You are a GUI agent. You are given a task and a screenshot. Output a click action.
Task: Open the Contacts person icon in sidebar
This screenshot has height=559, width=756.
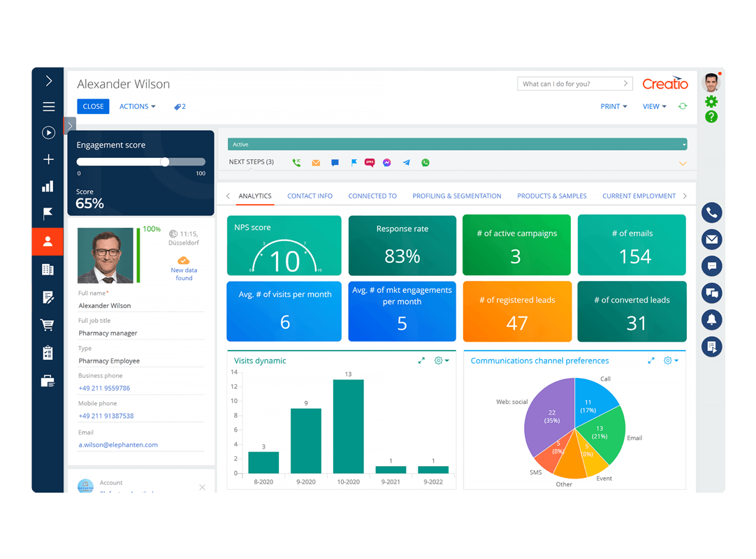point(48,241)
